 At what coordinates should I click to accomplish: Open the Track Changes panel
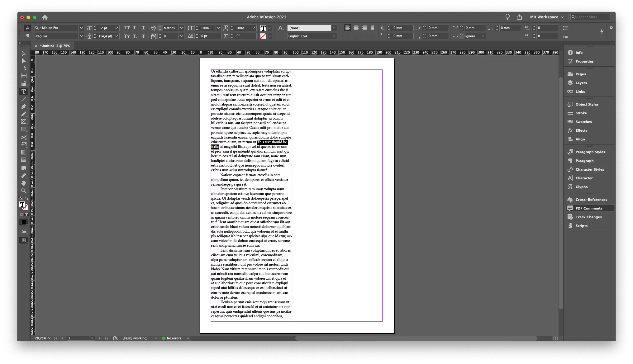pos(588,217)
